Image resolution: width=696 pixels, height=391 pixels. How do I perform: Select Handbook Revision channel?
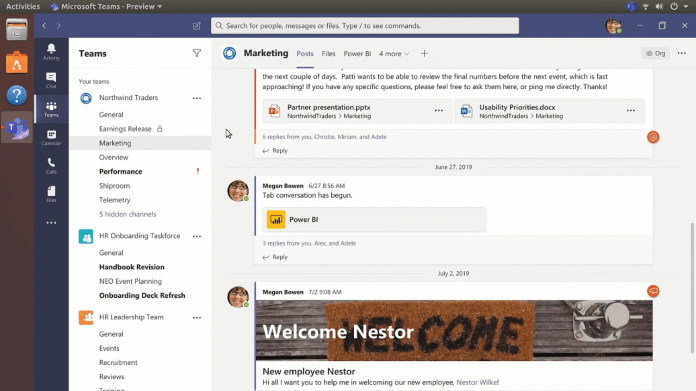pyautogui.click(x=131, y=267)
